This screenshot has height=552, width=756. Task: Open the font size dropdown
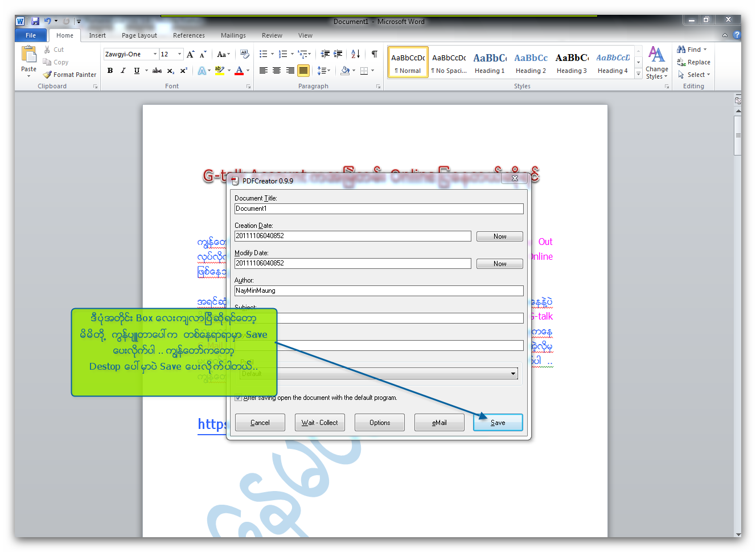pos(179,54)
